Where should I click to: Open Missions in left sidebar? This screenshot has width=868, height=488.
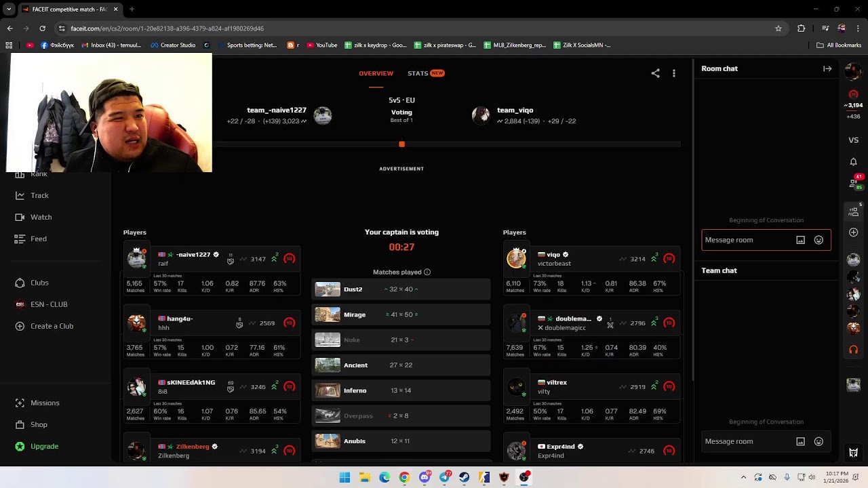pyautogui.click(x=37, y=403)
